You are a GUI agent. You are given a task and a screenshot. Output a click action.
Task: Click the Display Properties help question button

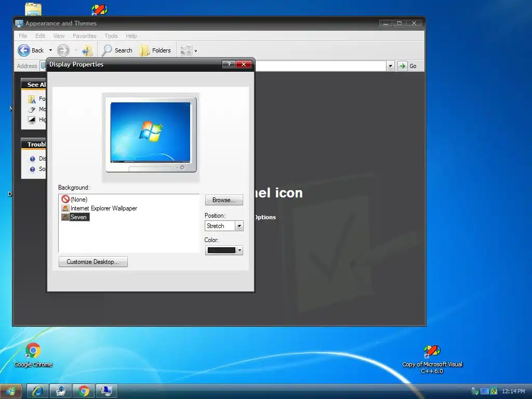pos(229,64)
